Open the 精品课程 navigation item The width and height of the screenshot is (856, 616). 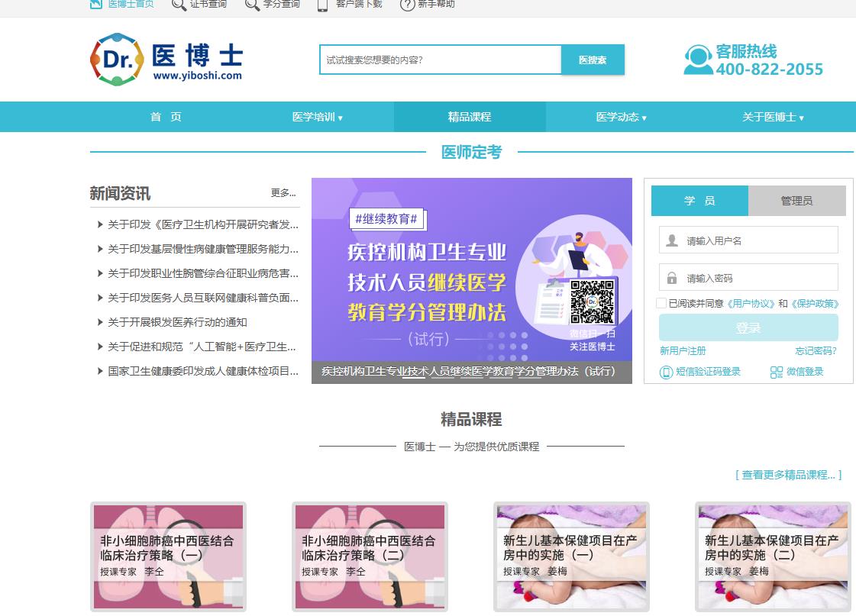tap(470, 117)
